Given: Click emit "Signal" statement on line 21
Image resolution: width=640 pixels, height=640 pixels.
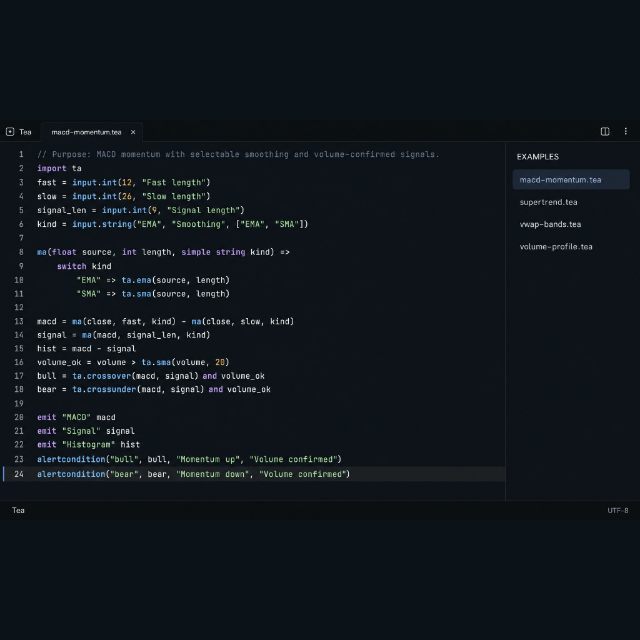Looking at the screenshot, I should tap(86, 431).
